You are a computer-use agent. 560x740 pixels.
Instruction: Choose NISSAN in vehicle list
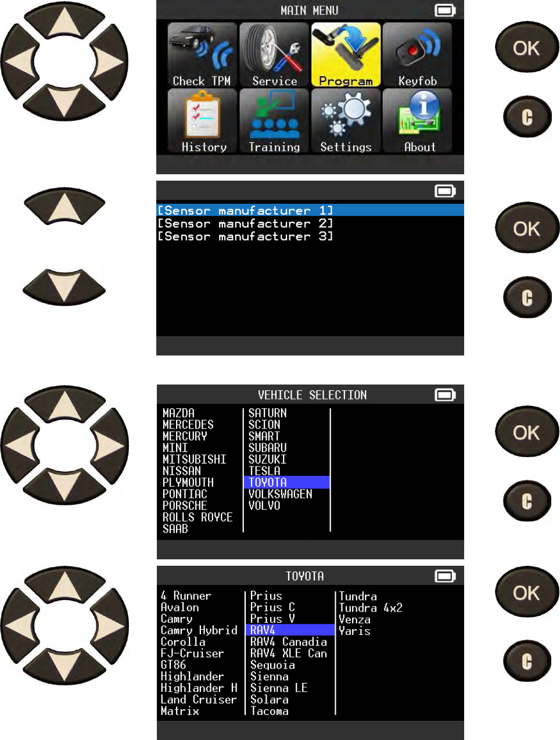point(181,471)
